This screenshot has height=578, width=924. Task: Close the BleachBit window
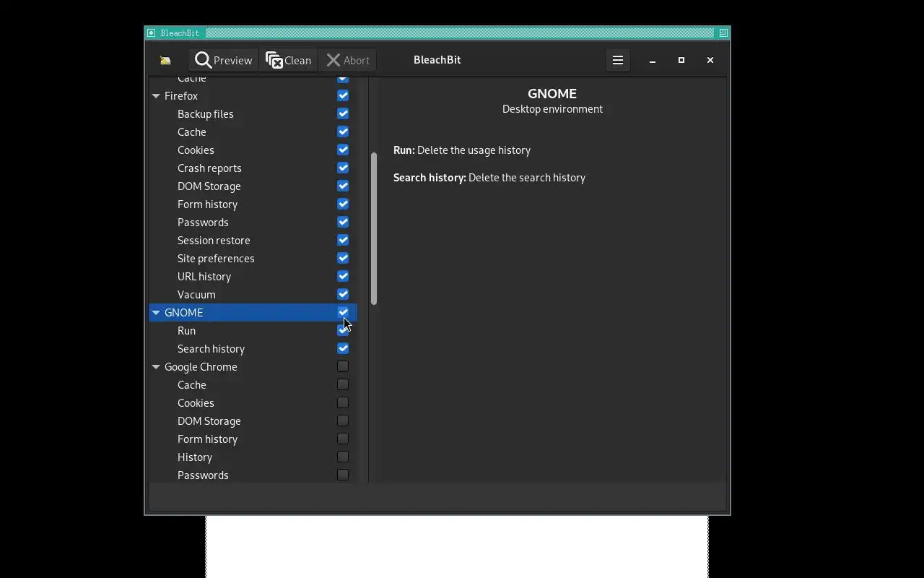click(x=710, y=60)
